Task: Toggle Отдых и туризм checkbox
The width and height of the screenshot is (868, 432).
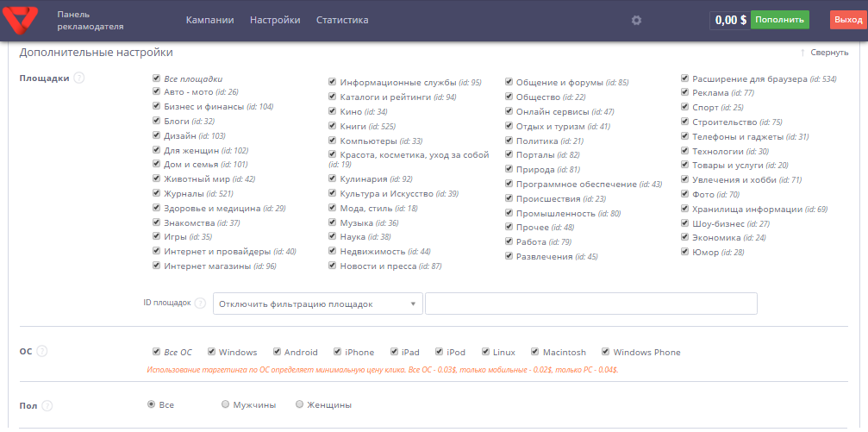Action: tap(509, 126)
